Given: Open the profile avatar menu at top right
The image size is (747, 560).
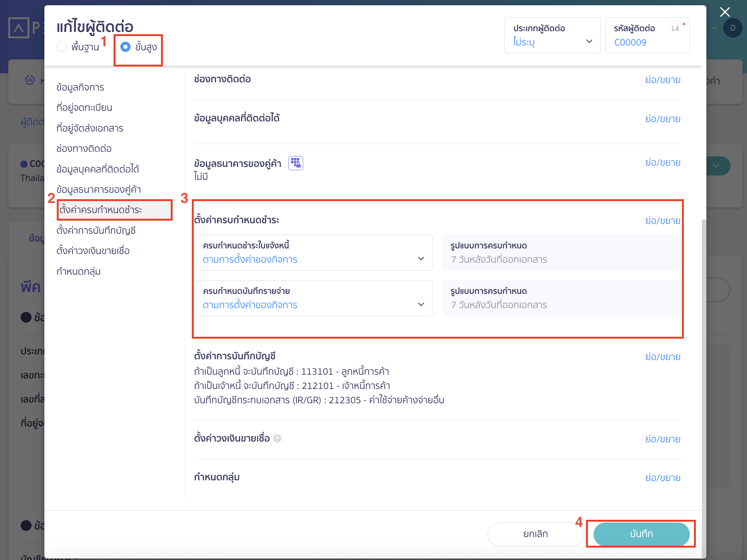Looking at the screenshot, I should (x=733, y=28).
